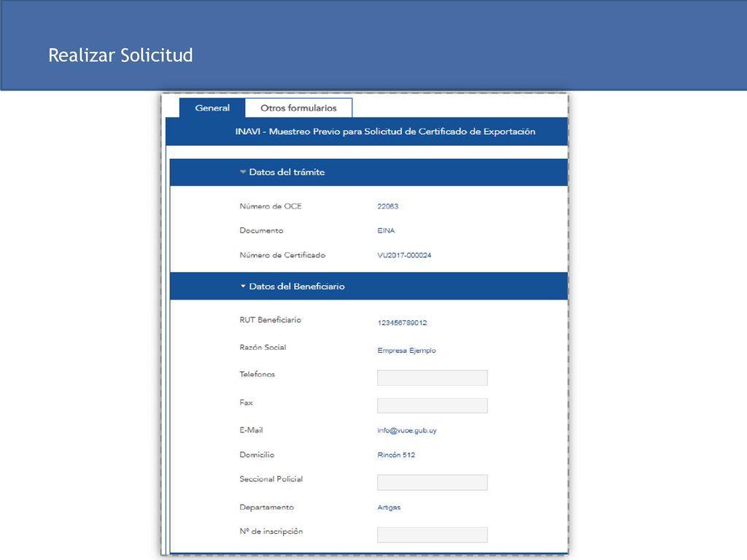This screenshot has width=747, height=560.
Task: Switch to the General tab
Action: point(212,108)
